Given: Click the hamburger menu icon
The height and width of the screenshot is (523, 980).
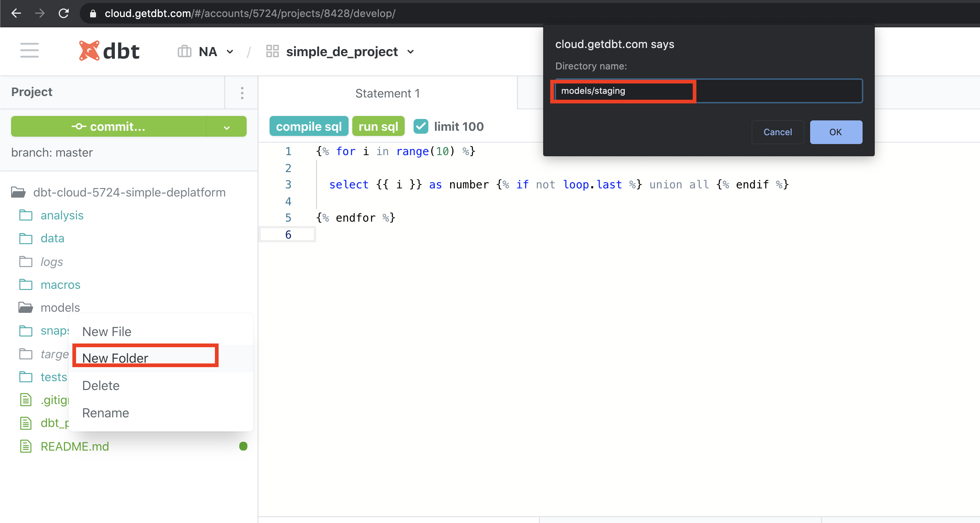Looking at the screenshot, I should coord(29,51).
